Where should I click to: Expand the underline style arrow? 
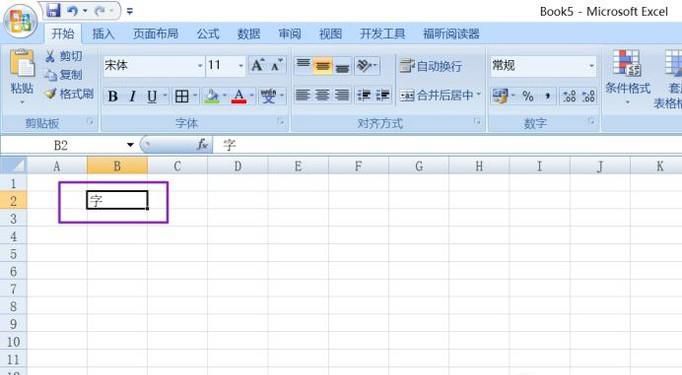tap(165, 95)
